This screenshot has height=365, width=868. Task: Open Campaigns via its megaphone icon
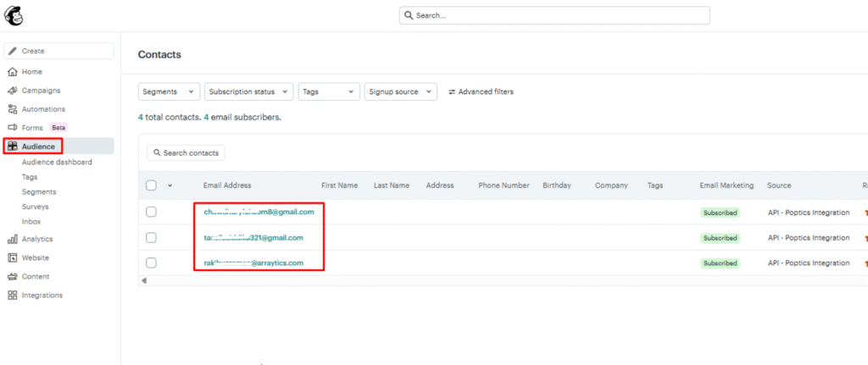point(13,91)
